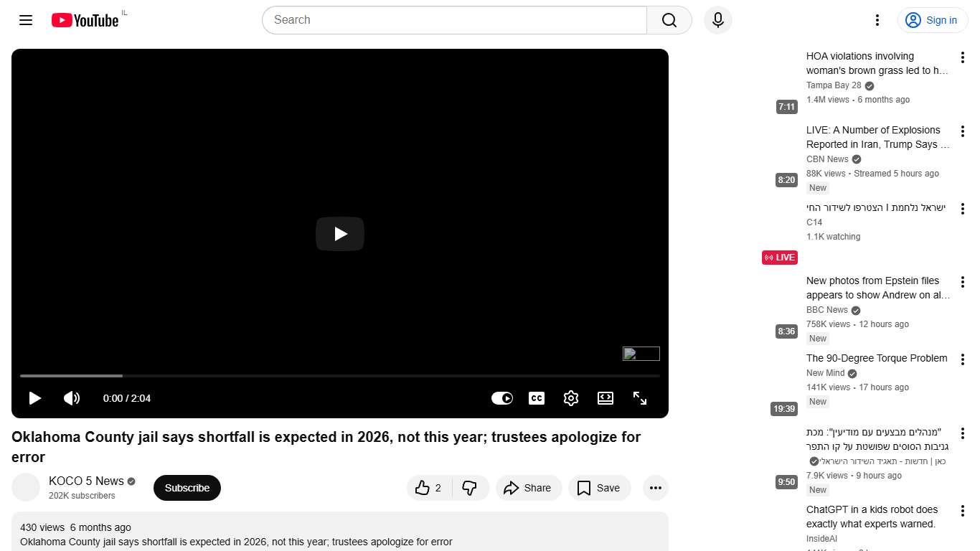980x551 pixels.
Task: Toggle the autoplay switch
Action: pyautogui.click(x=502, y=398)
